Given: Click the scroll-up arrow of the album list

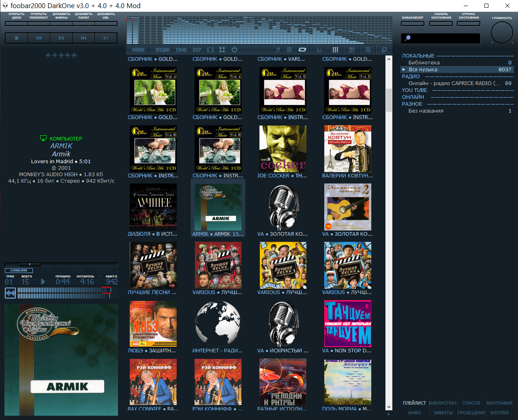Looking at the screenshot, I should pos(389,59).
